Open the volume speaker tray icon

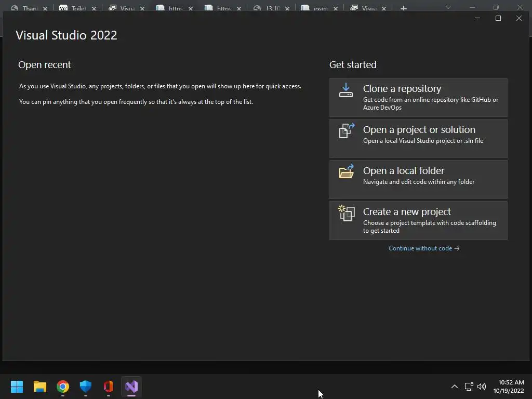[482, 387]
